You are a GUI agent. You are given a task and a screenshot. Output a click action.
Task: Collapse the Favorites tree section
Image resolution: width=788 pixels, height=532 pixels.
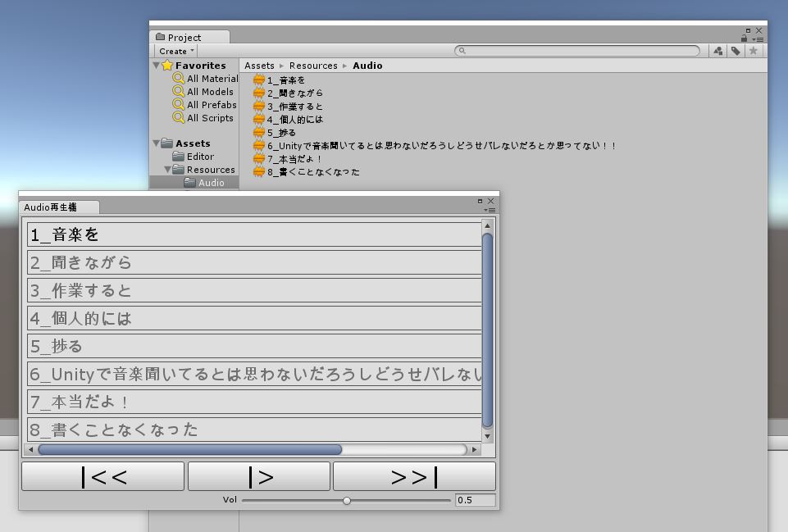click(157, 66)
